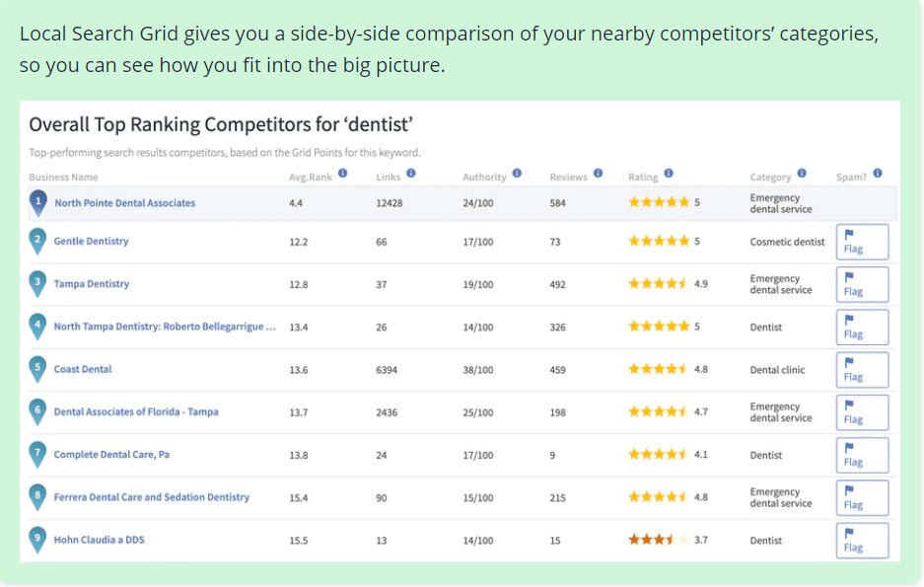This screenshot has height=587, width=924.
Task: Open the North Pointe Dental Associates link
Action: coord(125,203)
